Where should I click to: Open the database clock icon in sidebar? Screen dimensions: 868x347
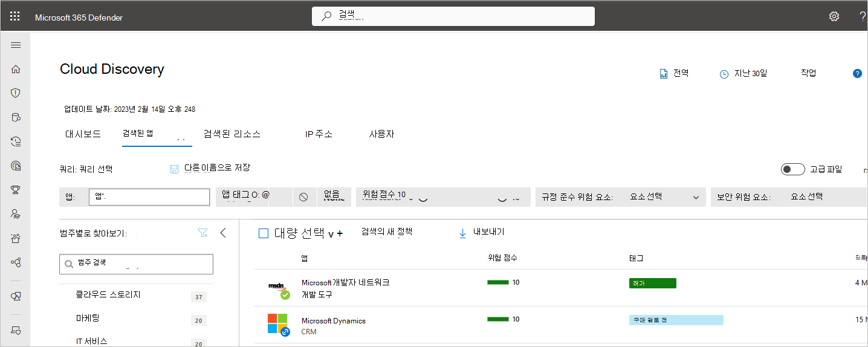coord(16,117)
